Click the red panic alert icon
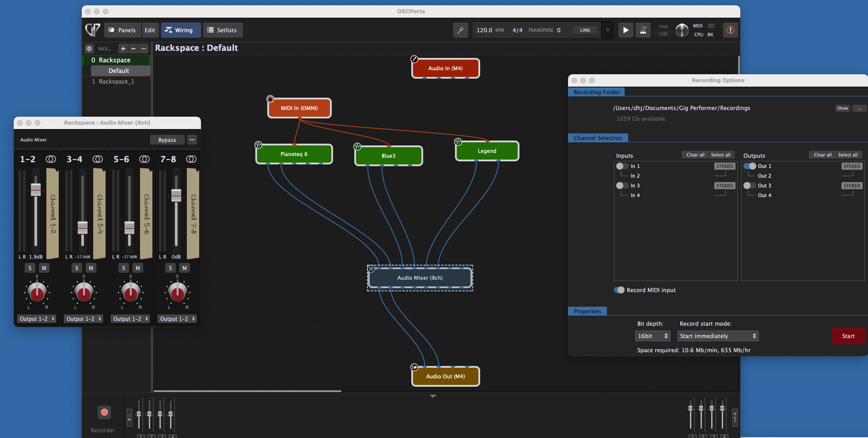Image resolution: width=868 pixels, height=438 pixels. (x=730, y=30)
